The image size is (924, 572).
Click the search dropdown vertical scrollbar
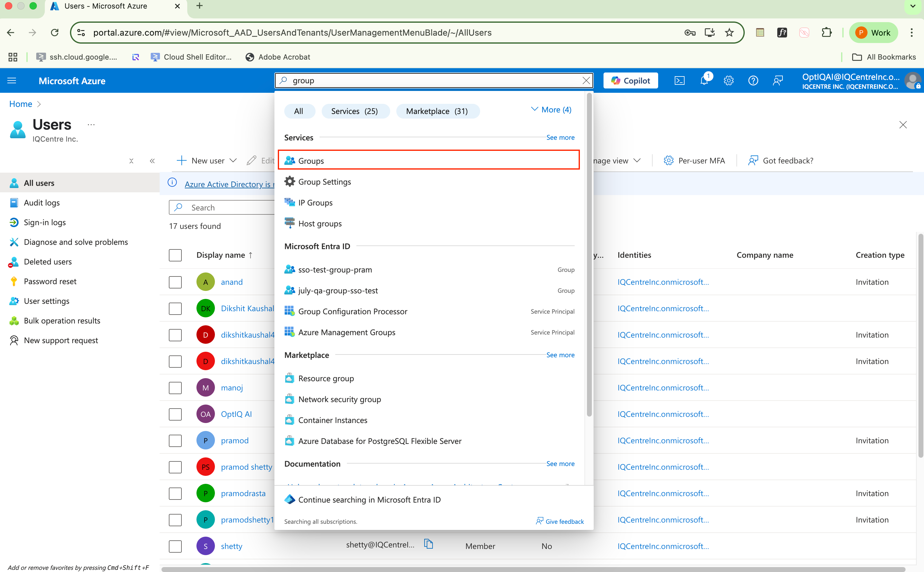[589, 255]
